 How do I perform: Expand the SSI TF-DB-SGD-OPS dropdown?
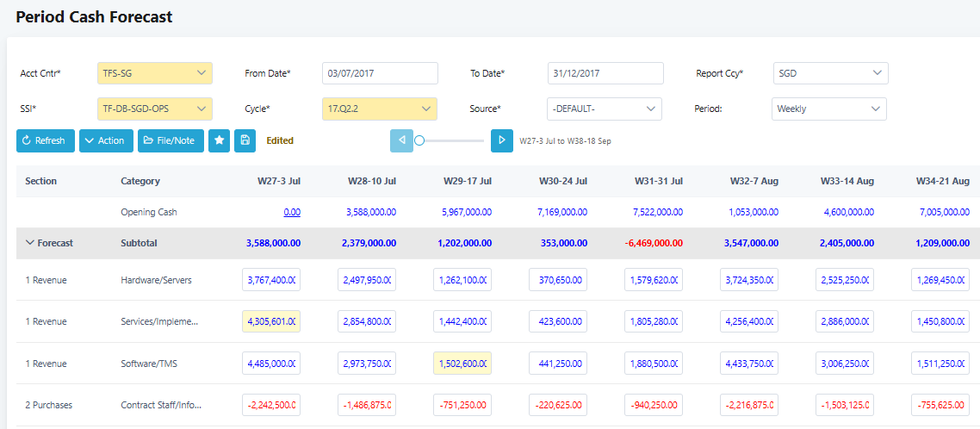point(155,109)
